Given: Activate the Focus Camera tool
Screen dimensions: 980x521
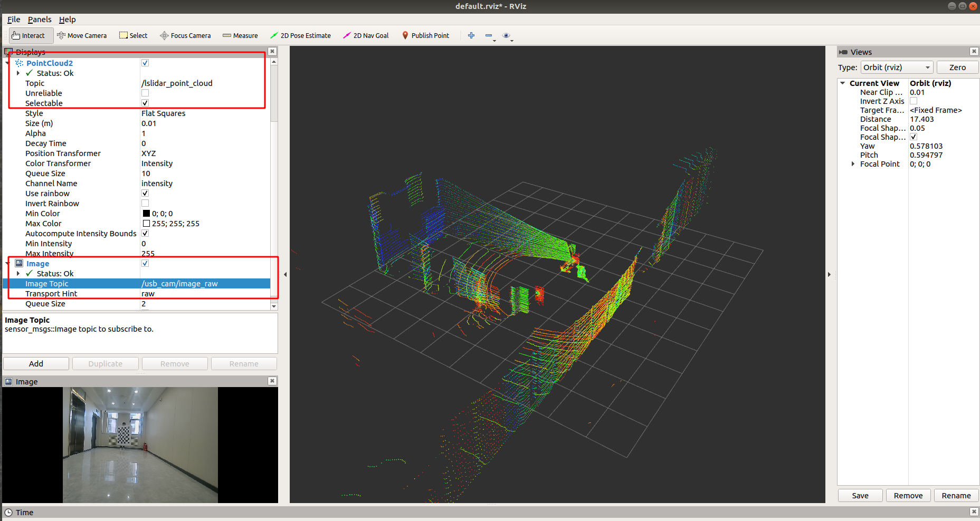Looking at the screenshot, I should coord(185,35).
